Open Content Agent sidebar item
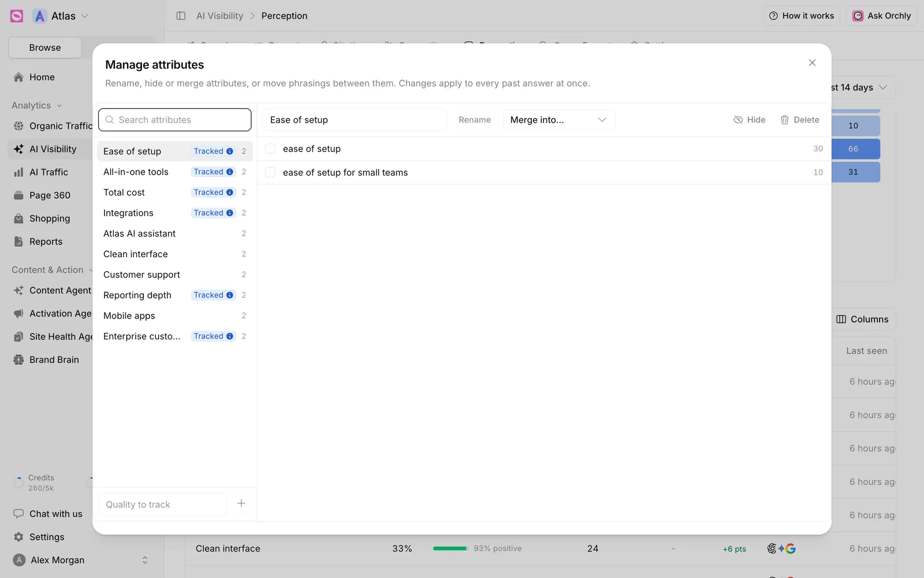 (x=50, y=290)
